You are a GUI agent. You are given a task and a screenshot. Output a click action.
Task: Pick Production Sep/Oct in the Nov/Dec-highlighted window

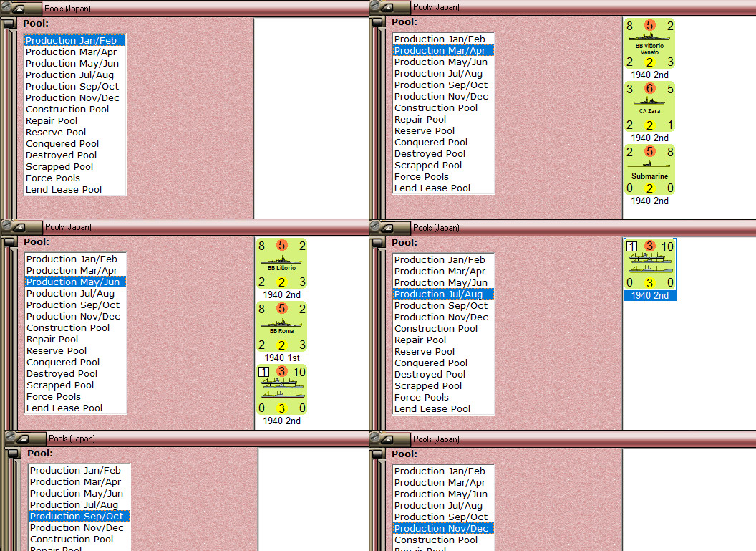tap(443, 517)
